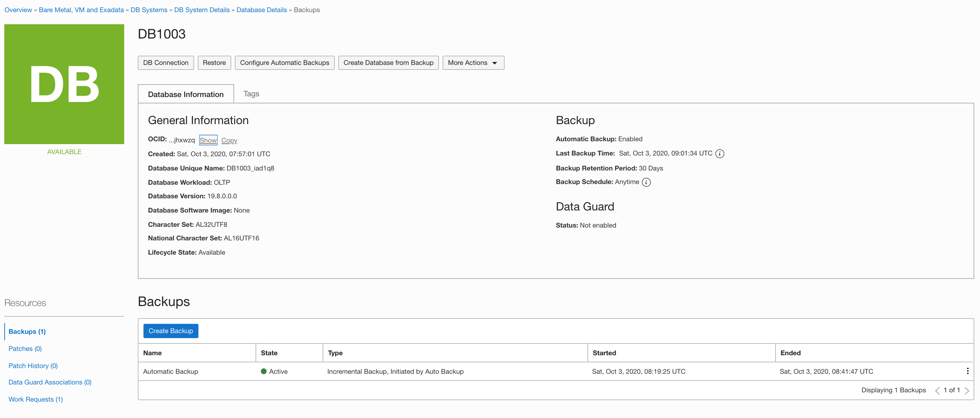Screen dimensions: 980x418
Task: Select Patches (0) in Resources
Action: [25, 349]
